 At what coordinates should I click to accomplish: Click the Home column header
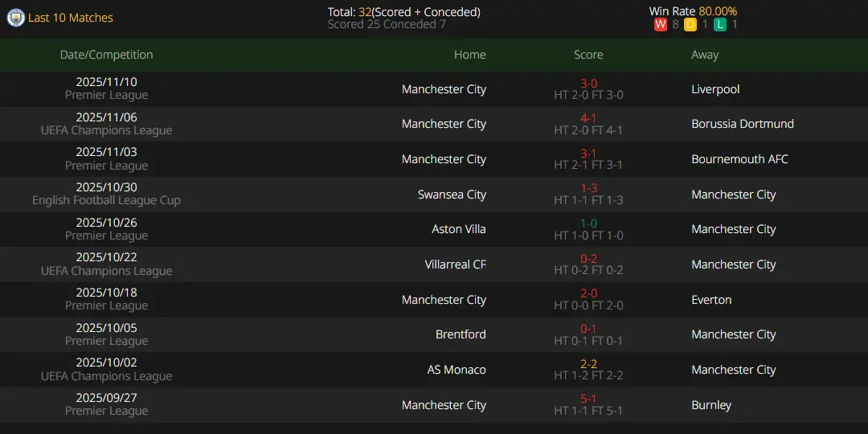(x=470, y=55)
